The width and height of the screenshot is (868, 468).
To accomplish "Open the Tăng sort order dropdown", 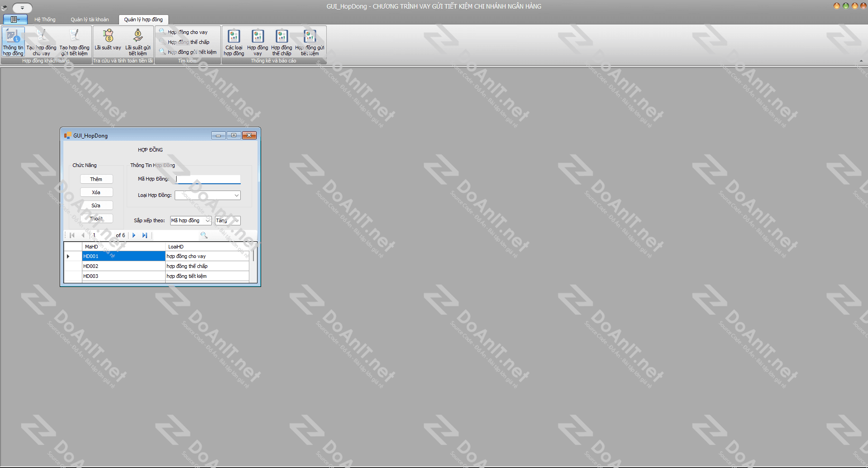I will point(228,220).
